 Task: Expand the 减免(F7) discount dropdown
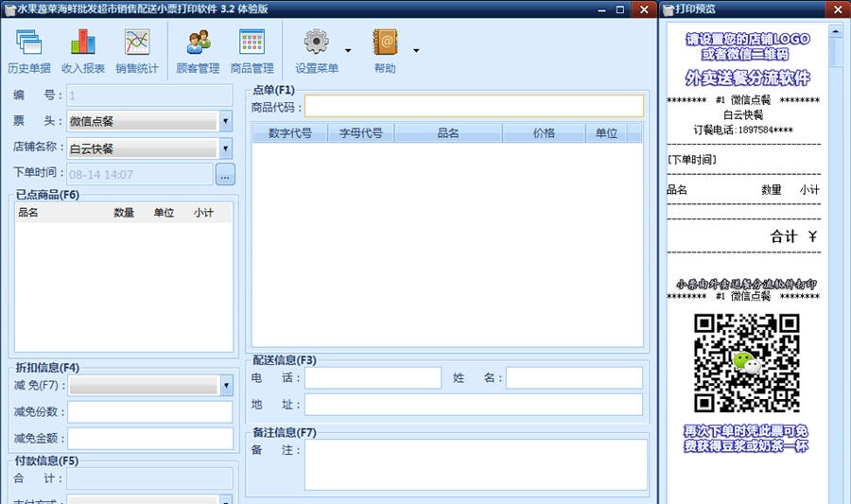225,385
